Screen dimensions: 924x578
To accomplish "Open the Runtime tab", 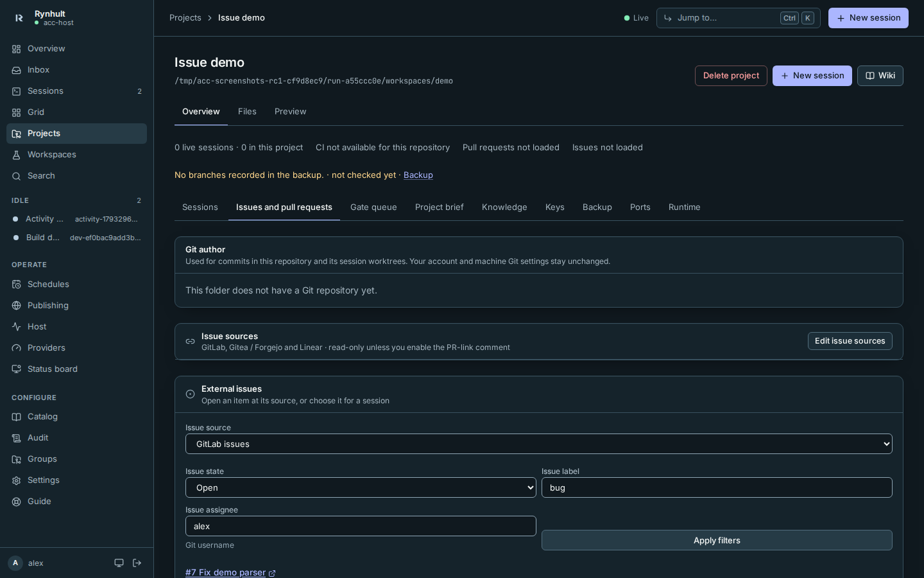I will (x=685, y=207).
